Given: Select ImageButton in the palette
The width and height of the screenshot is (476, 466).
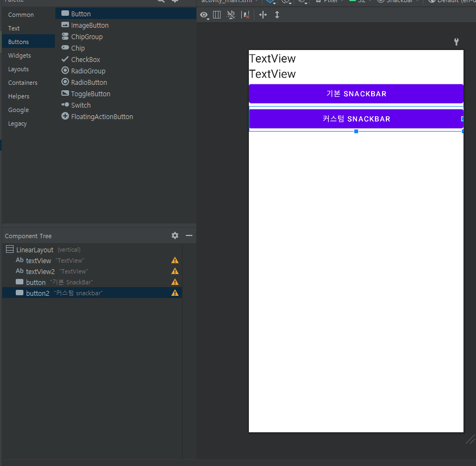Looking at the screenshot, I should [x=126, y=25].
